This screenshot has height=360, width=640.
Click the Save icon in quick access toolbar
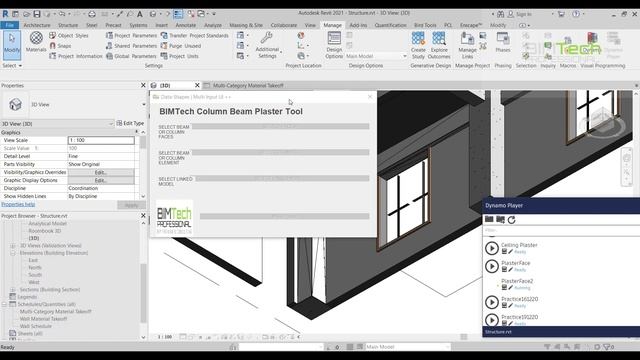[37, 14]
